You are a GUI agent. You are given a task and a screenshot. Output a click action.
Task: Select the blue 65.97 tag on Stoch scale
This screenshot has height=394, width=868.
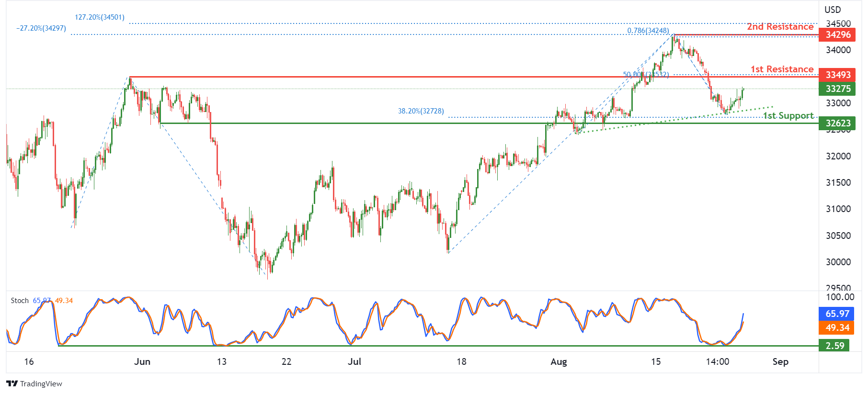click(x=837, y=314)
